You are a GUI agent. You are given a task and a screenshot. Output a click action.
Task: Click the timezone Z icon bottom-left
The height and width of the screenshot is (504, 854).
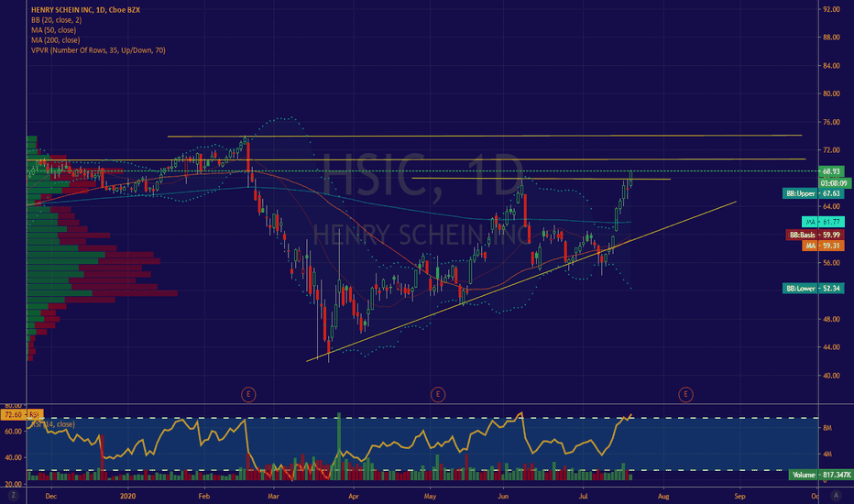13,495
